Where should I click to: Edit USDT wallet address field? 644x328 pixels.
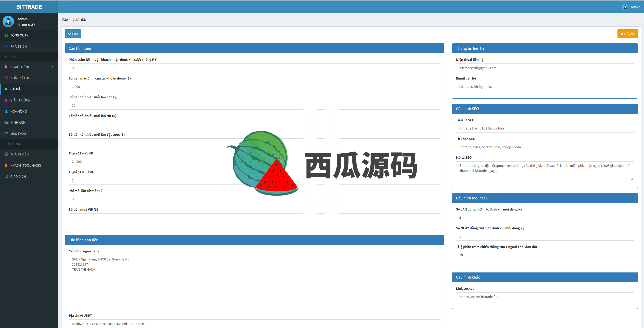pos(254,323)
